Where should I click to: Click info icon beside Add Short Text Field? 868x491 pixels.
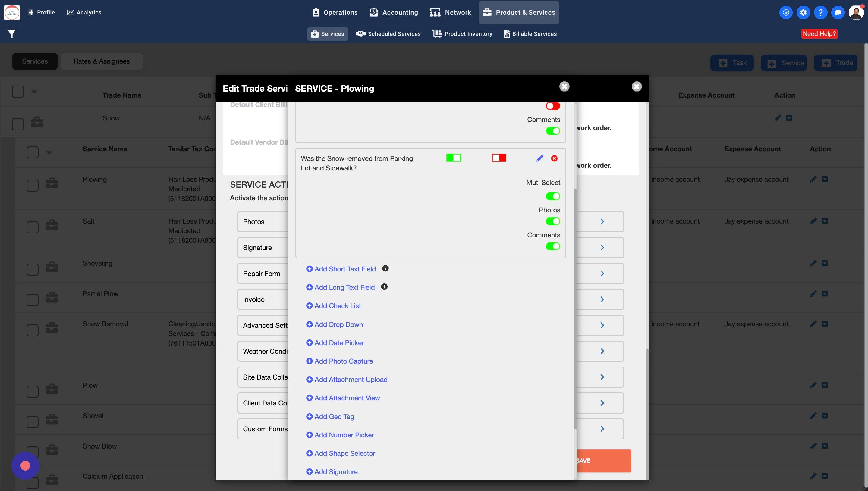click(x=385, y=268)
